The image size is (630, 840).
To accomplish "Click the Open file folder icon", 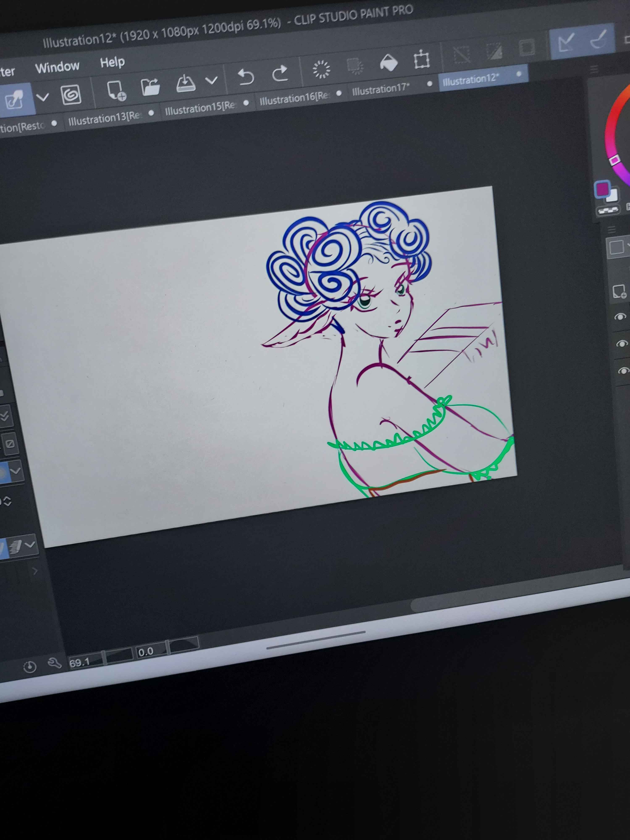I will [150, 87].
